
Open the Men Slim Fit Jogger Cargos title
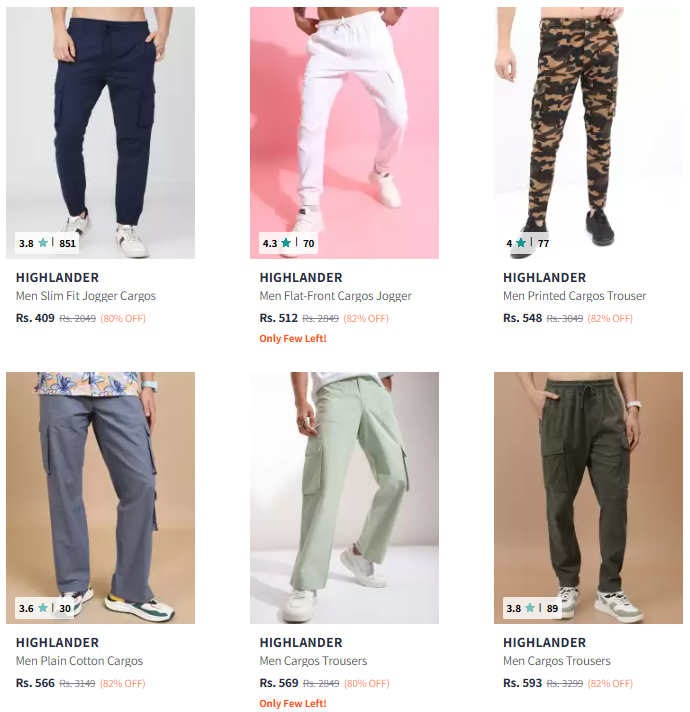[86, 296]
